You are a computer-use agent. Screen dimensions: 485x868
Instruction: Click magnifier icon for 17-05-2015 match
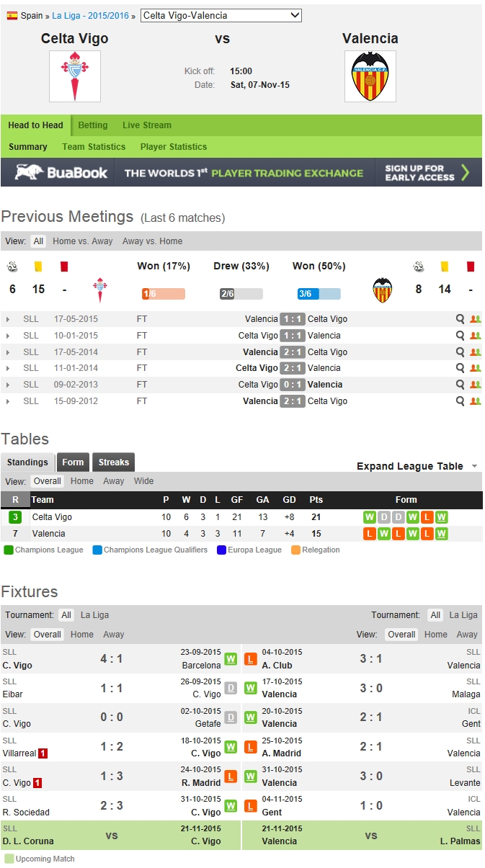tap(460, 319)
